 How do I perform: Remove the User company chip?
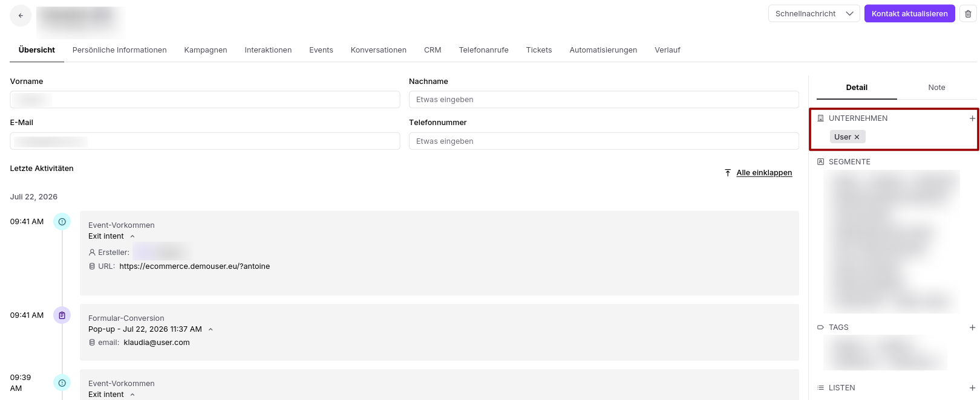tap(857, 137)
